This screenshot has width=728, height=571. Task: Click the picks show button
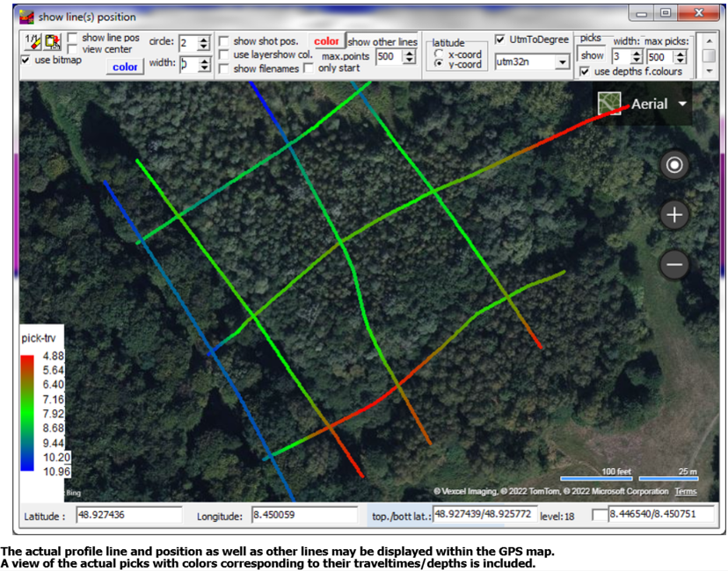point(592,55)
